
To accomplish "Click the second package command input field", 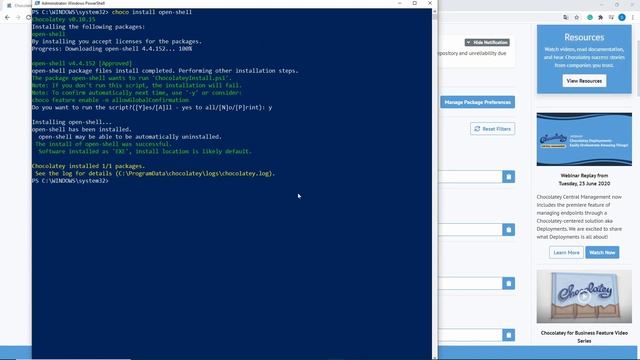I will (471, 230).
